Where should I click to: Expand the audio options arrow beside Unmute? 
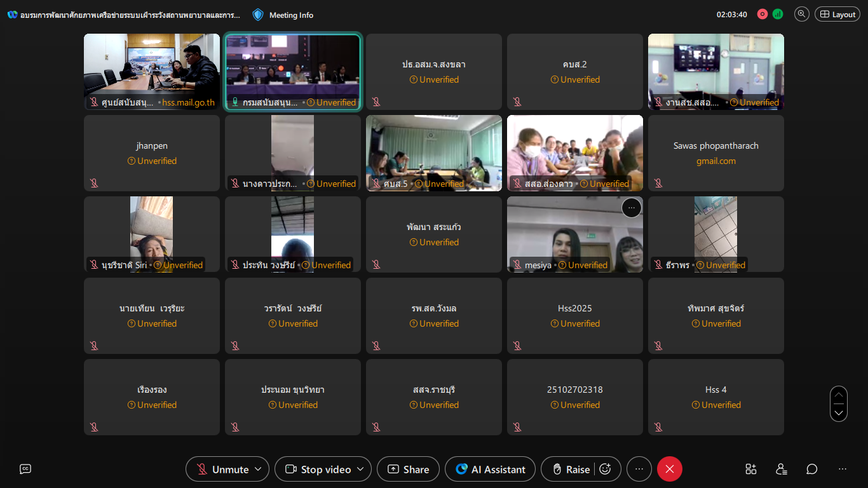pyautogui.click(x=258, y=469)
